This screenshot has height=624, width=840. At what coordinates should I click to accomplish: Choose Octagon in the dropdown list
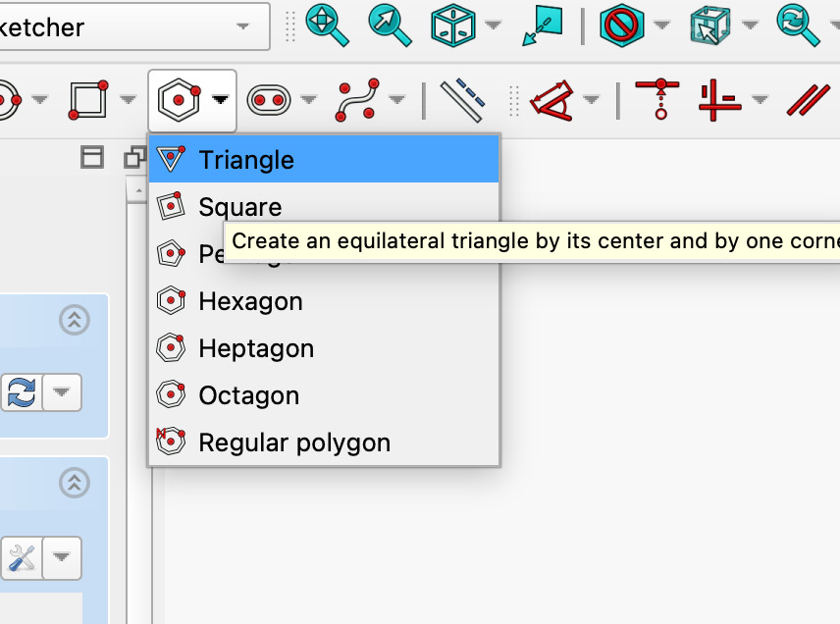pyautogui.click(x=324, y=395)
